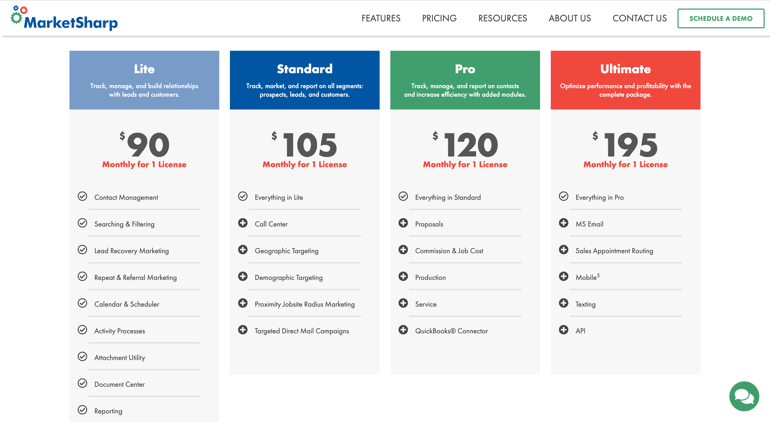Select the red Ultimate plan header
The width and height of the screenshot is (770, 422).
pyautogui.click(x=625, y=79)
